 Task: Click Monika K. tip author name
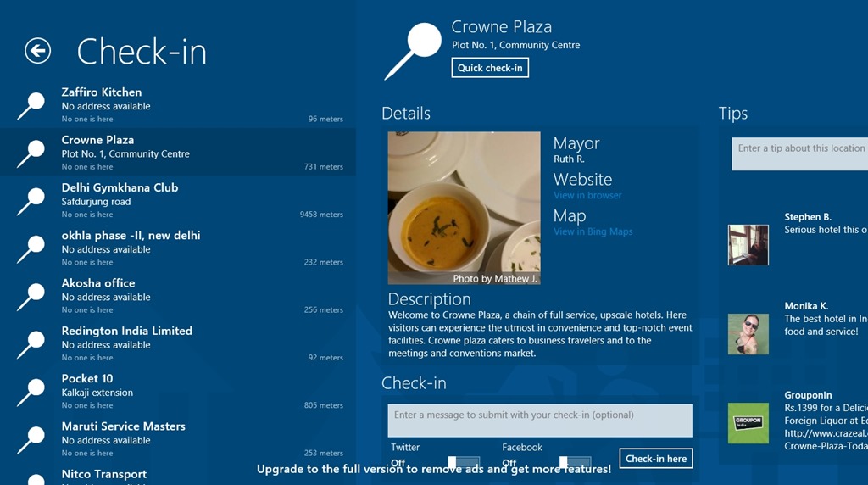806,306
